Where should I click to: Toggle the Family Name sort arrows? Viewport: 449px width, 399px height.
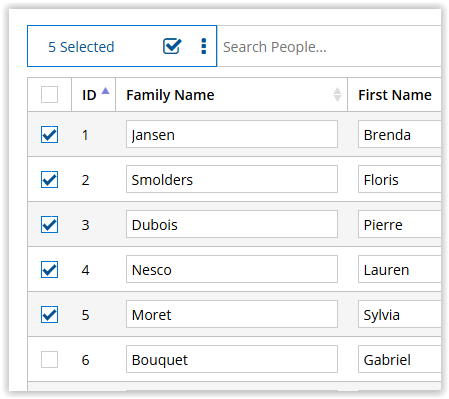tap(337, 95)
